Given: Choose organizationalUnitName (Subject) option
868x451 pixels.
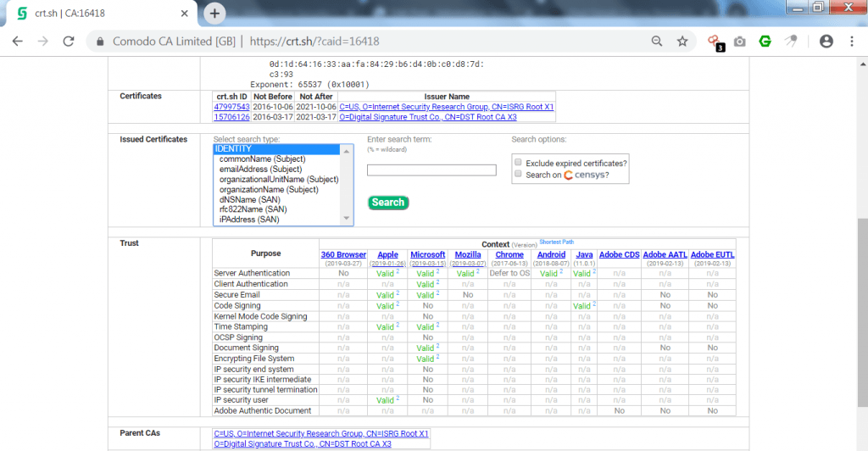Looking at the screenshot, I should [279, 179].
